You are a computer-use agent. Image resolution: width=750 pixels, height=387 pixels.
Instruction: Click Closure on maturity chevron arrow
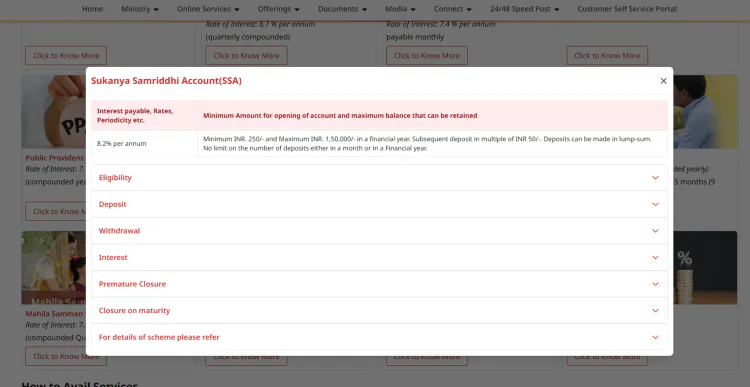(x=655, y=310)
